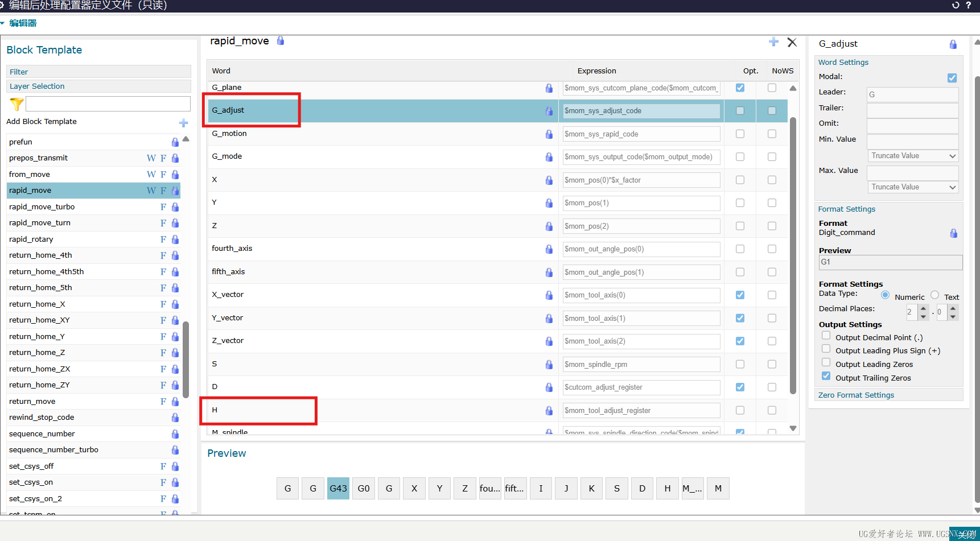Toggle the Modal checkbox

pyautogui.click(x=952, y=78)
